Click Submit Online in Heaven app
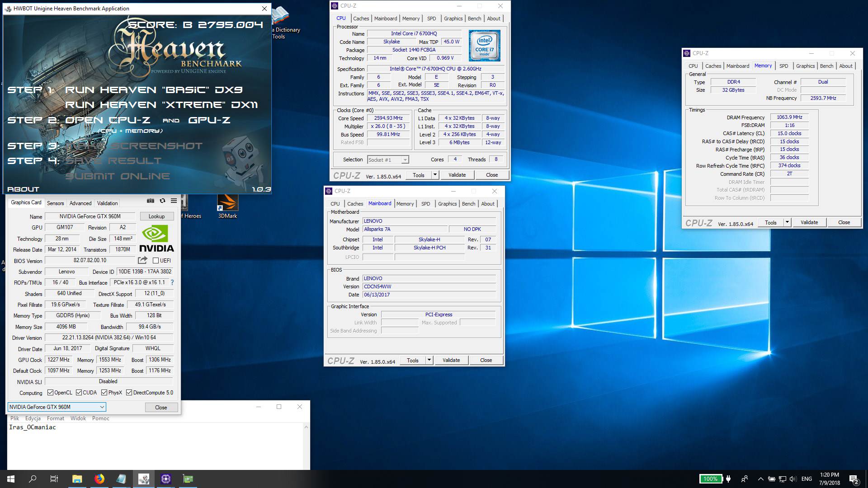The height and width of the screenshot is (488, 868). [118, 176]
